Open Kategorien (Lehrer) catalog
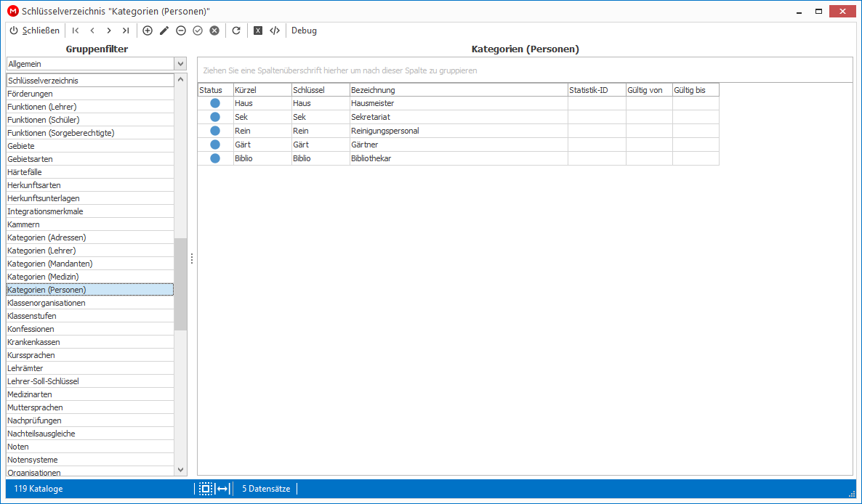The width and height of the screenshot is (862, 504). [x=90, y=251]
